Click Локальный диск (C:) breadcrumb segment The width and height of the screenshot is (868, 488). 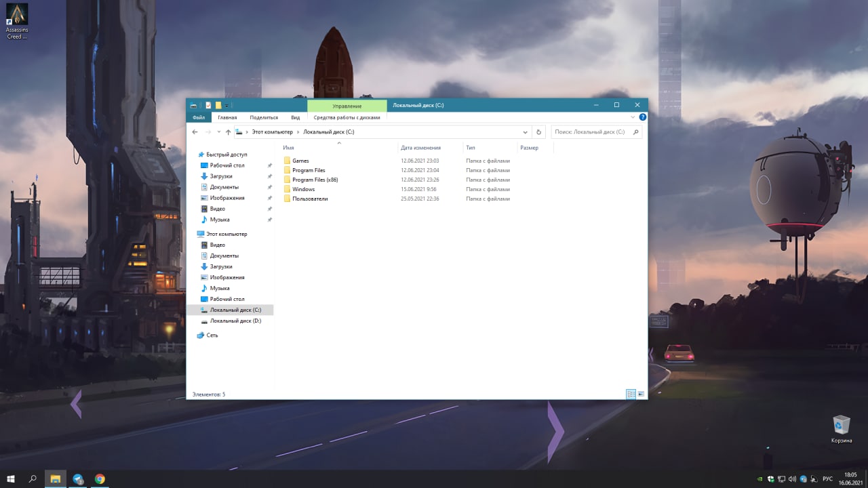(x=329, y=132)
